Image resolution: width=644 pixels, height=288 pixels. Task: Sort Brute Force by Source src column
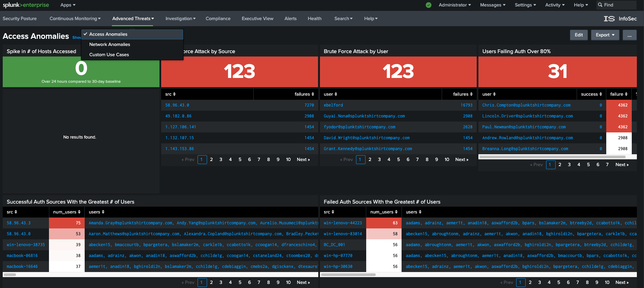[x=170, y=94]
